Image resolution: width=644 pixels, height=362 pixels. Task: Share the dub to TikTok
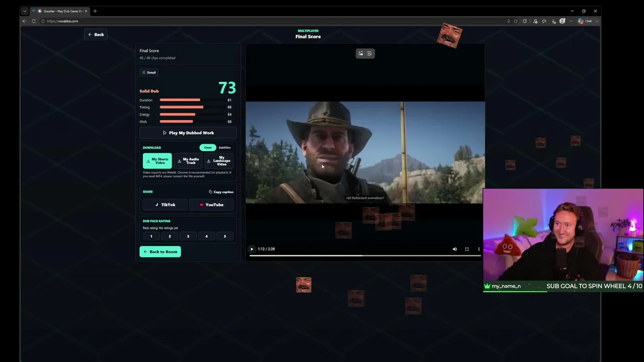pos(165,205)
